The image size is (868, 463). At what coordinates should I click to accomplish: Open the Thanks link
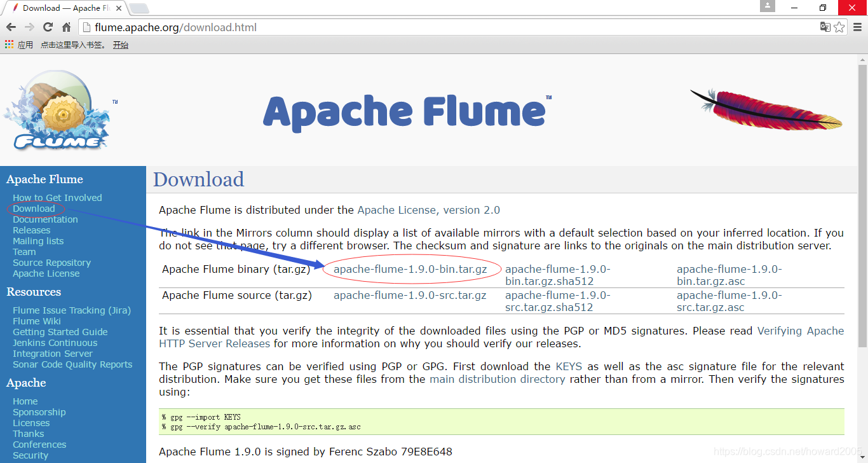(x=28, y=434)
